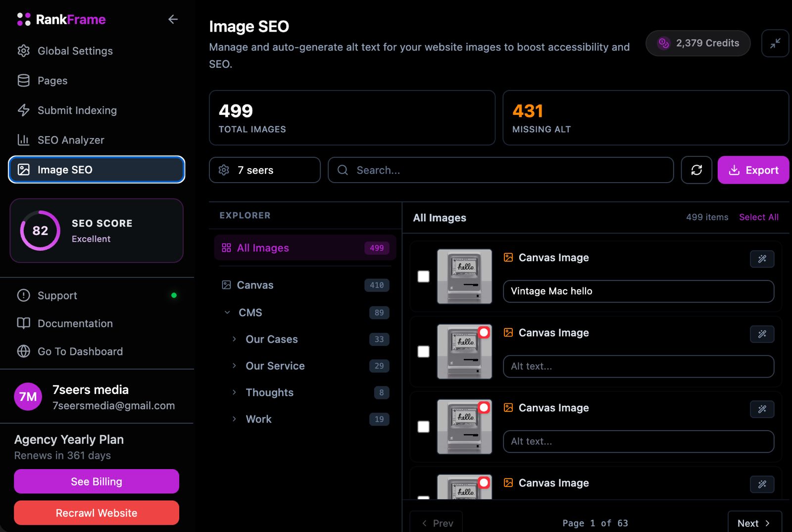This screenshot has width=792, height=532.
Task: Click the Vintage Mac hello alt text field
Action: click(x=638, y=291)
